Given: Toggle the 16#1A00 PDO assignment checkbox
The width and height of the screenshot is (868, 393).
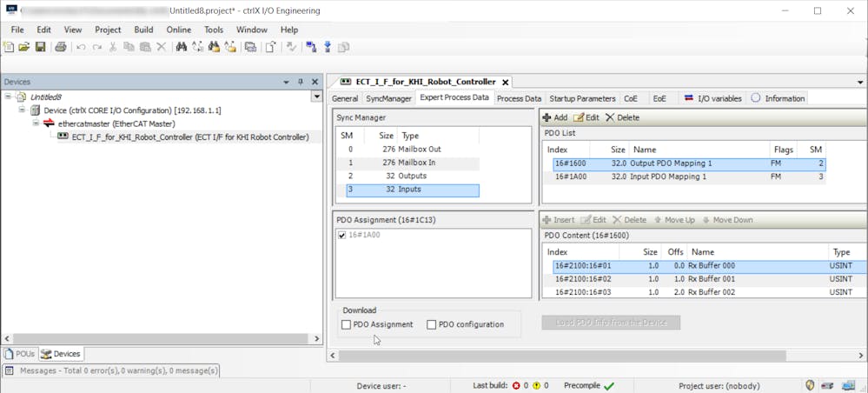Looking at the screenshot, I should 341,235.
